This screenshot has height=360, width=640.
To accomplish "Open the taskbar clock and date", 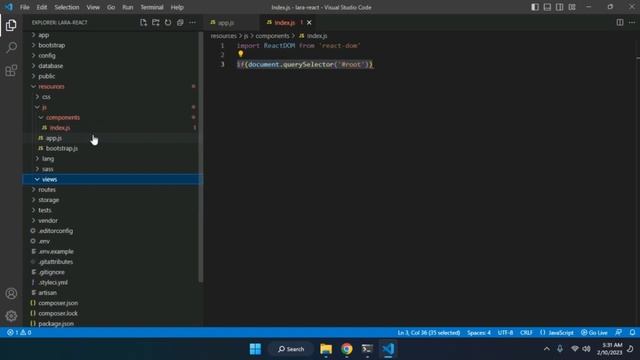I will [x=609, y=349].
